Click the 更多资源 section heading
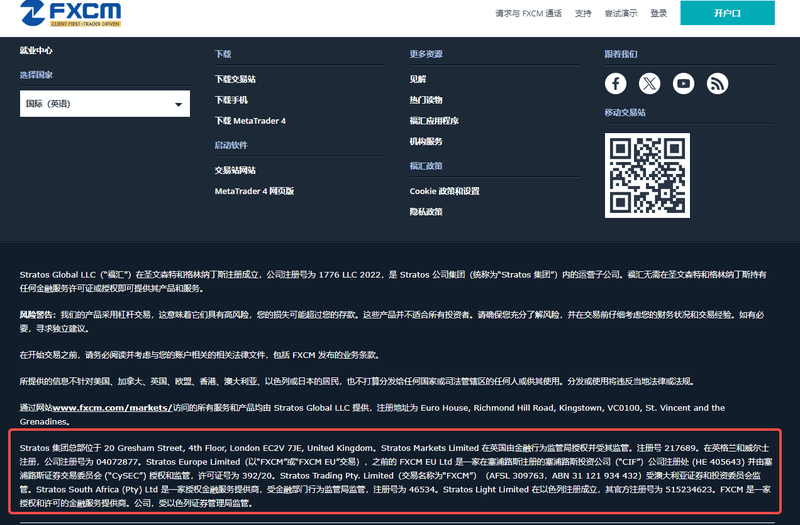 (x=426, y=54)
